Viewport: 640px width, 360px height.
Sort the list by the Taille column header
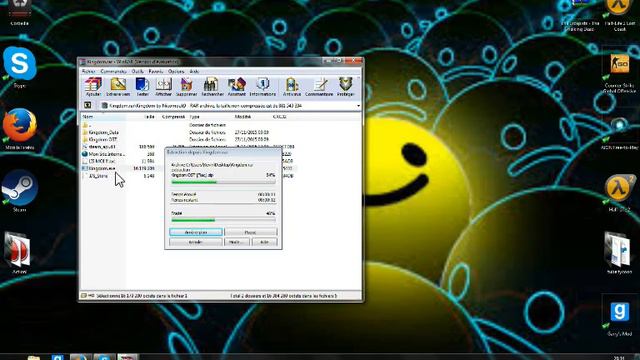coord(142,117)
